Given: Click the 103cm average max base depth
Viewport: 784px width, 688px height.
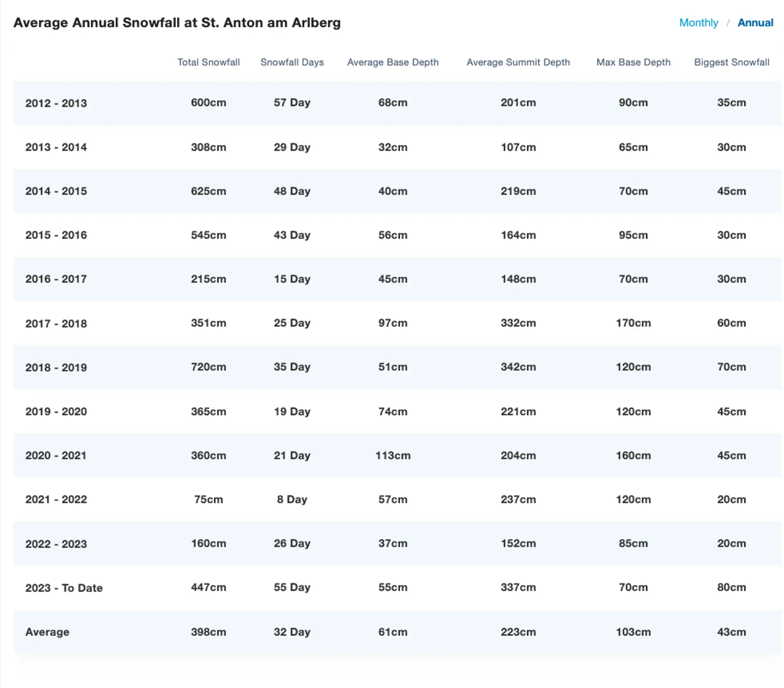Looking at the screenshot, I should click(633, 632).
